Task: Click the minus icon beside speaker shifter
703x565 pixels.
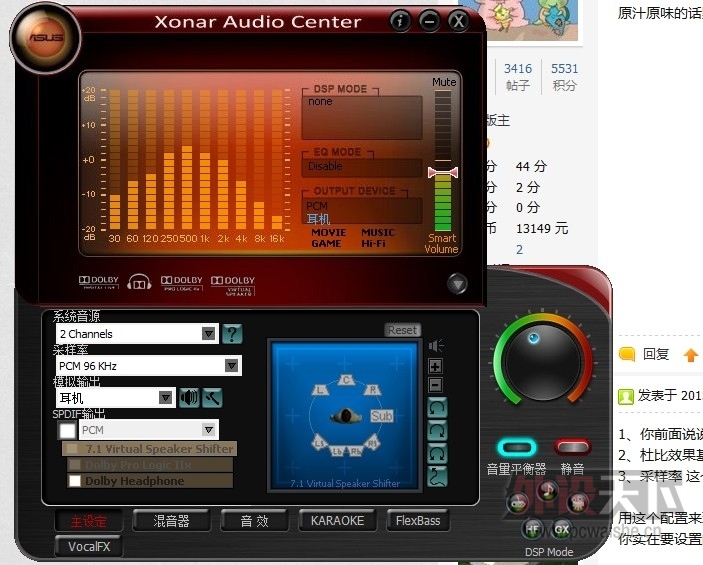Action: tap(436, 385)
